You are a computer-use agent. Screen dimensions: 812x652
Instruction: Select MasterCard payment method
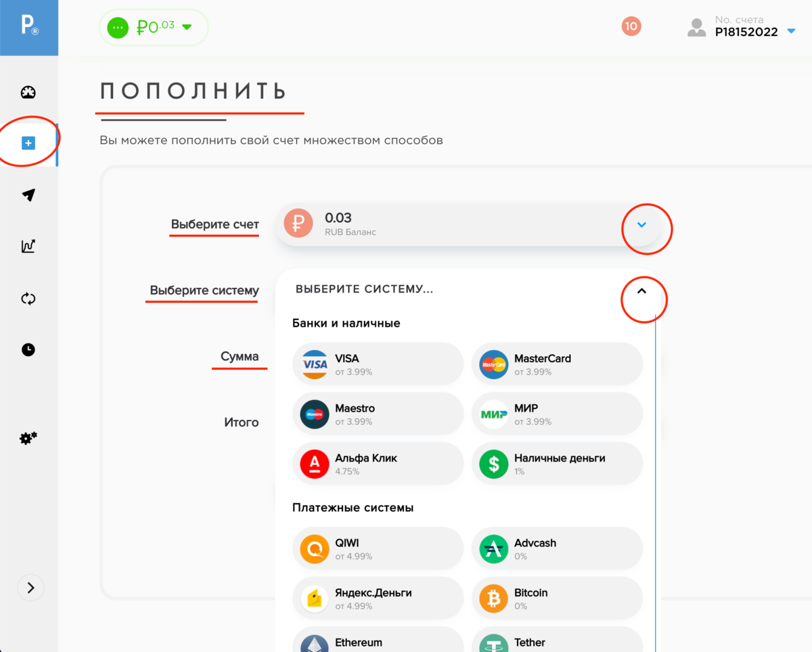(x=557, y=364)
